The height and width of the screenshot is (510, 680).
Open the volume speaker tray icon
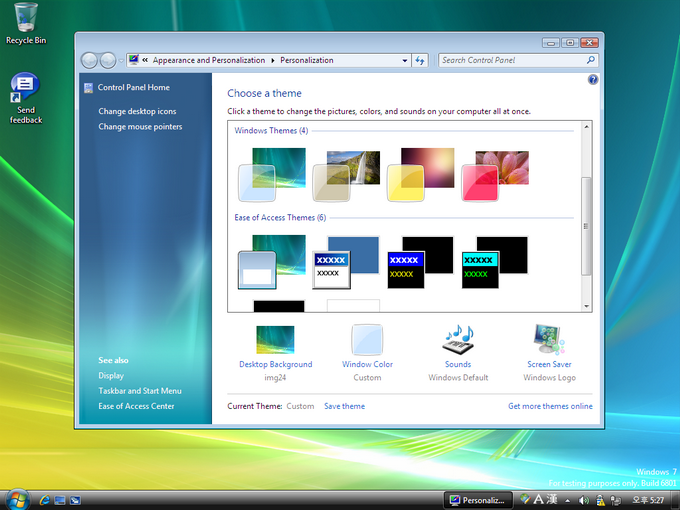pos(584,500)
